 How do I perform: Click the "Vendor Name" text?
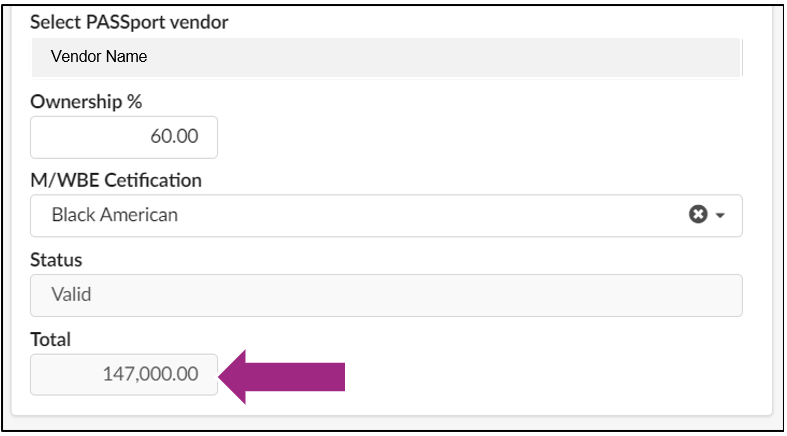click(x=99, y=57)
